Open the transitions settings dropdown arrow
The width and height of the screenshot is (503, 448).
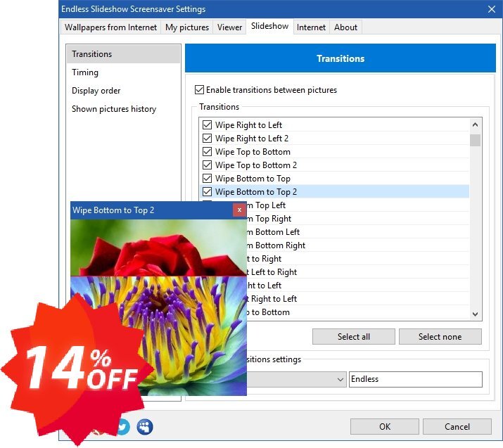click(340, 379)
